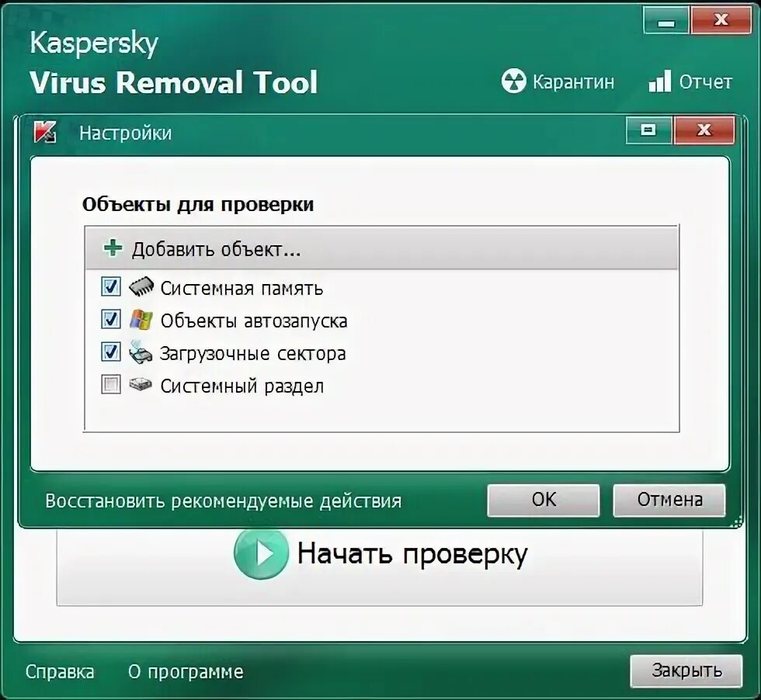Click the Объекты для проверки heading
Screen dimensions: 761x700
coord(198,204)
